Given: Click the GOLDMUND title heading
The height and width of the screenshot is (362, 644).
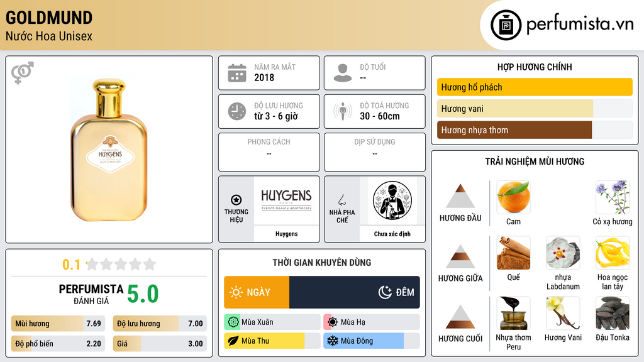Looking at the screenshot, I should tap(49, 18).
